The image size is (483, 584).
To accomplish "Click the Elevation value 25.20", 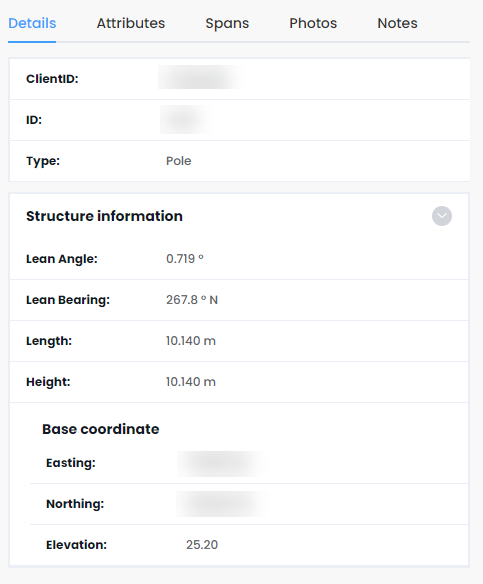I will pyautogui.click(x=202, y=545).
